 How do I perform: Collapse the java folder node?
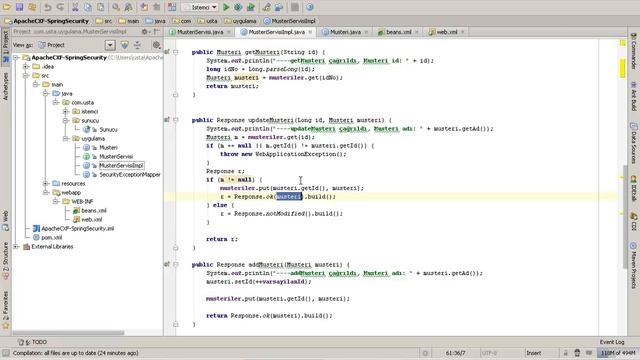tap(46, 93)
